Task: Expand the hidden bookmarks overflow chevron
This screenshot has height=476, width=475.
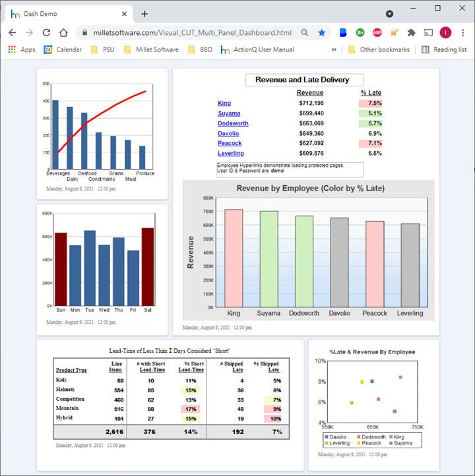Action: 334,49
